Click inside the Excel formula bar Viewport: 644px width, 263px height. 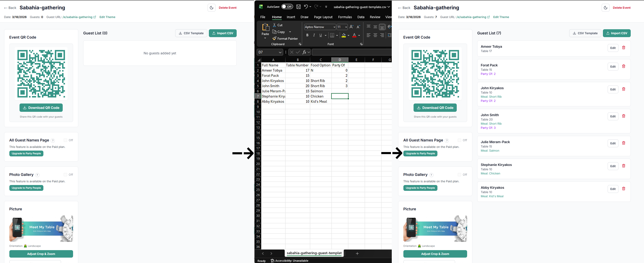pyautogui.click(x=350, y=52)
